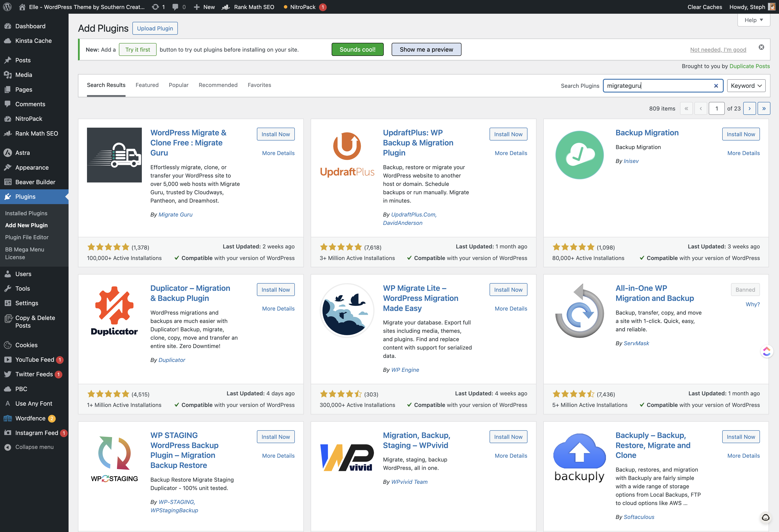This screenshot has width=779, height=532.
Task: Go to next page of plugin results
Action: [x=749, y=109]
